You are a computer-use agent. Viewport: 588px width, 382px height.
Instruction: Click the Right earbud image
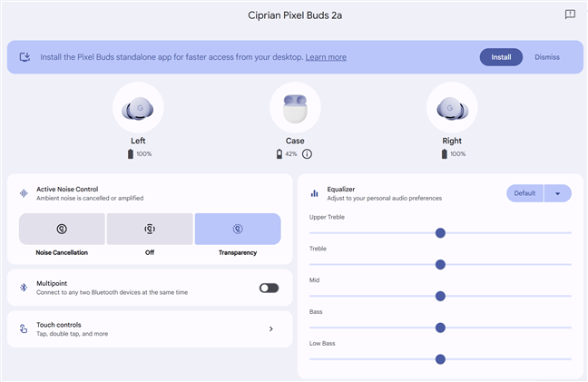click(x=452, y=109)
